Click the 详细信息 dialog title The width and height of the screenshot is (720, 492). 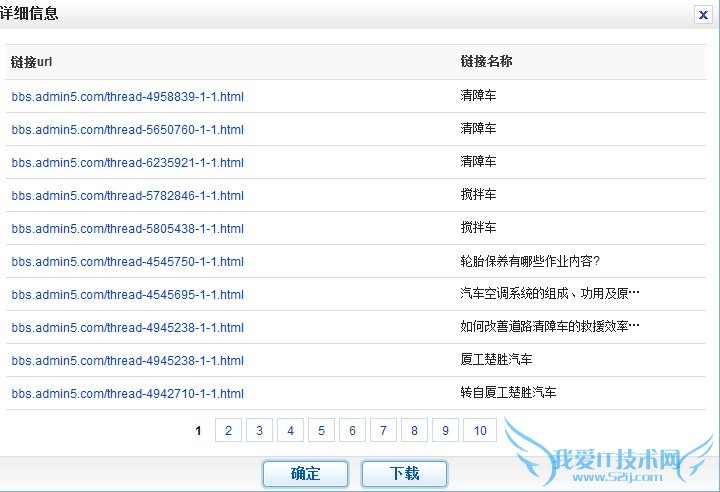(x=29, y=13)
